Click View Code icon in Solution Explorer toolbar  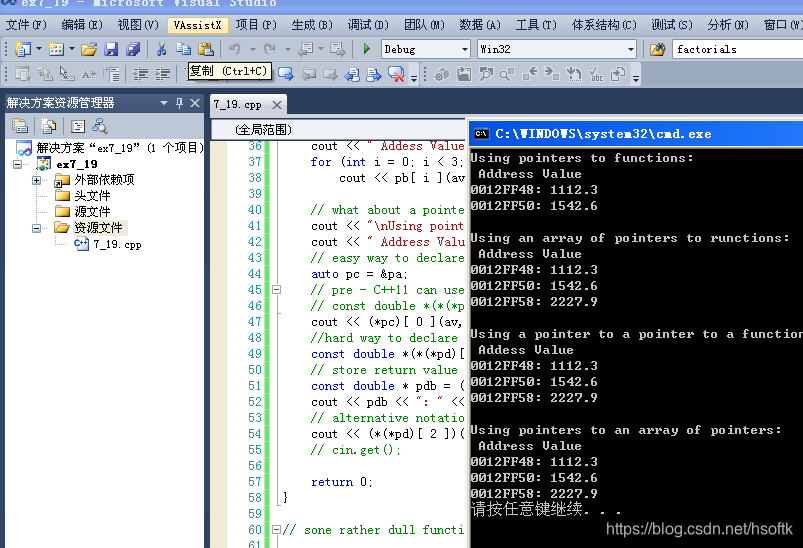(78, 126)
